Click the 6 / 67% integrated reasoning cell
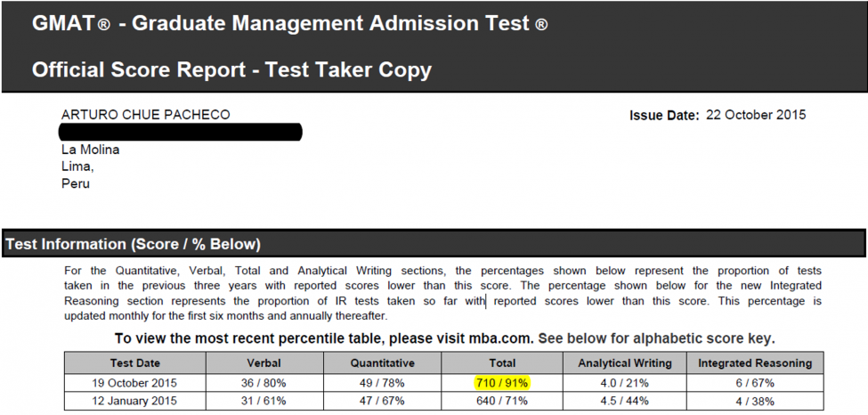The image size is (868, 415). [755, 382]
